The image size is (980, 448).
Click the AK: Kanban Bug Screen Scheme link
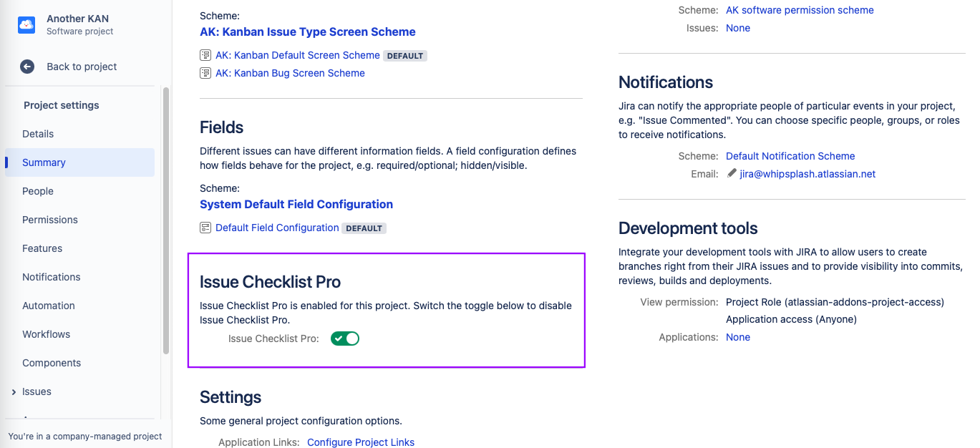pyautogui.click(x=290, y=73)
